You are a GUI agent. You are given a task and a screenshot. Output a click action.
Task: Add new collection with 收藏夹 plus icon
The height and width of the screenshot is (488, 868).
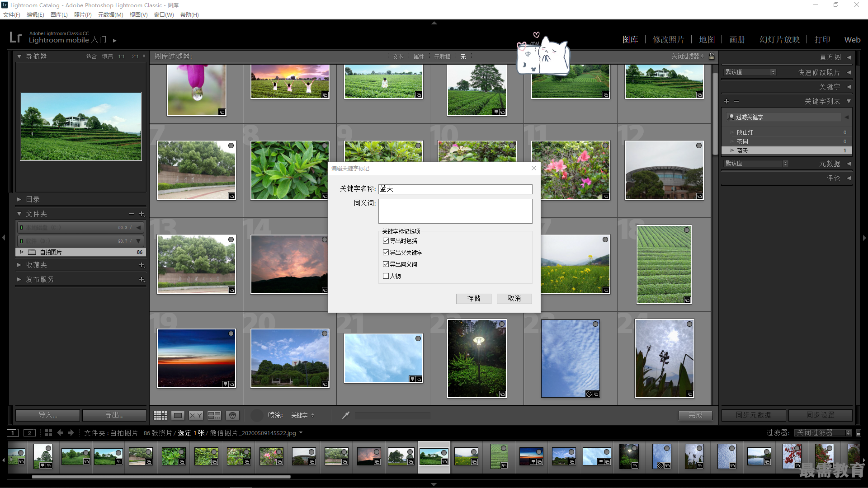(142, 265)
